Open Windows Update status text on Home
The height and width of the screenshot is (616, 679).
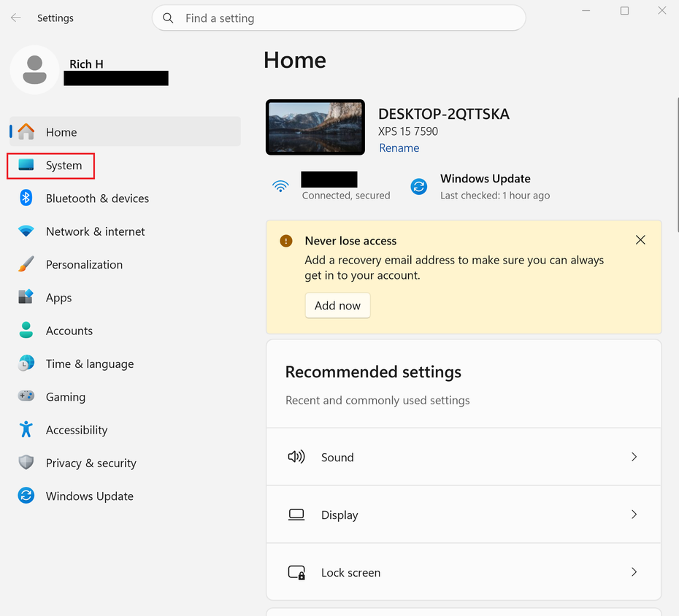pyautogui.click(x=486, y=178)
